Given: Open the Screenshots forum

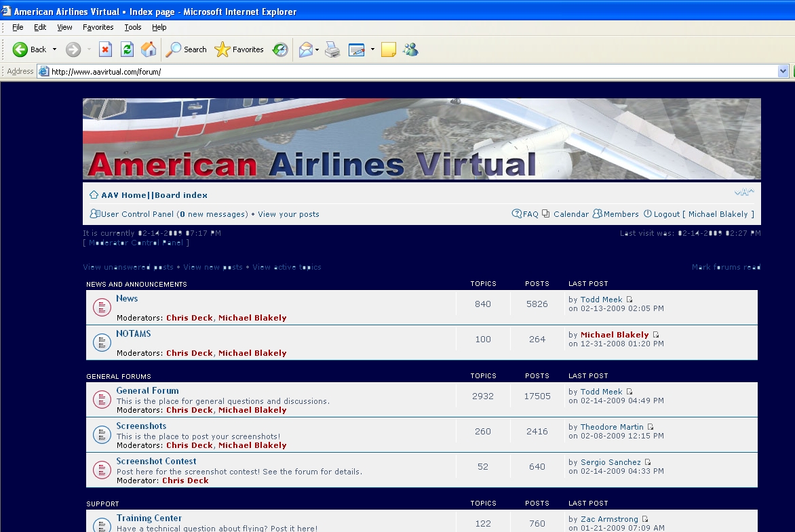Looking at the screenshot, I should tap(141, 426).
